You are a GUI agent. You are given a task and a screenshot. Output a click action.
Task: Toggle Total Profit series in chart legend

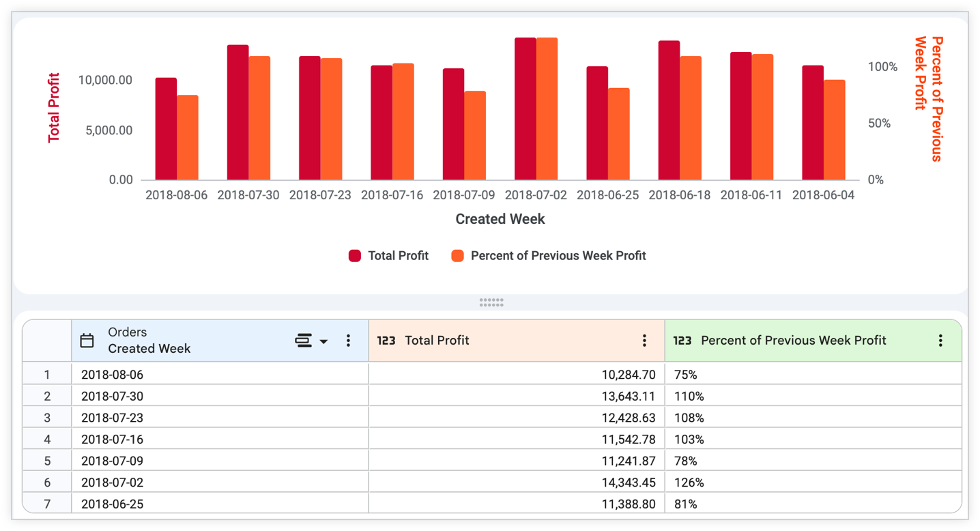389,256
